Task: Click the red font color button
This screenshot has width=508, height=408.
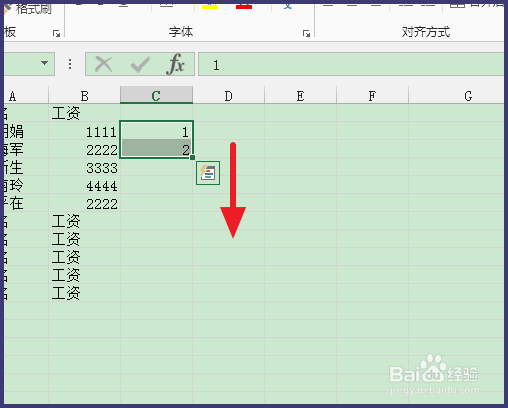Action: pos(244,6)
